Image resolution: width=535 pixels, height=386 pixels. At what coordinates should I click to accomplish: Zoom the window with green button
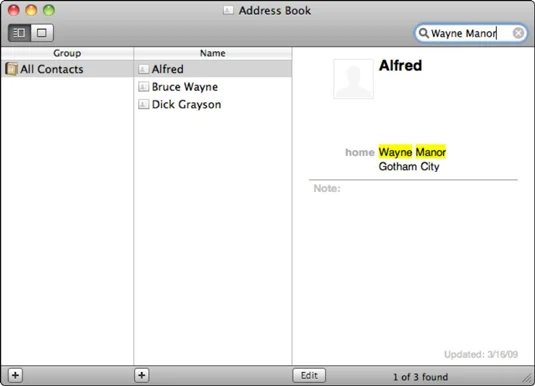click(49, 10)
